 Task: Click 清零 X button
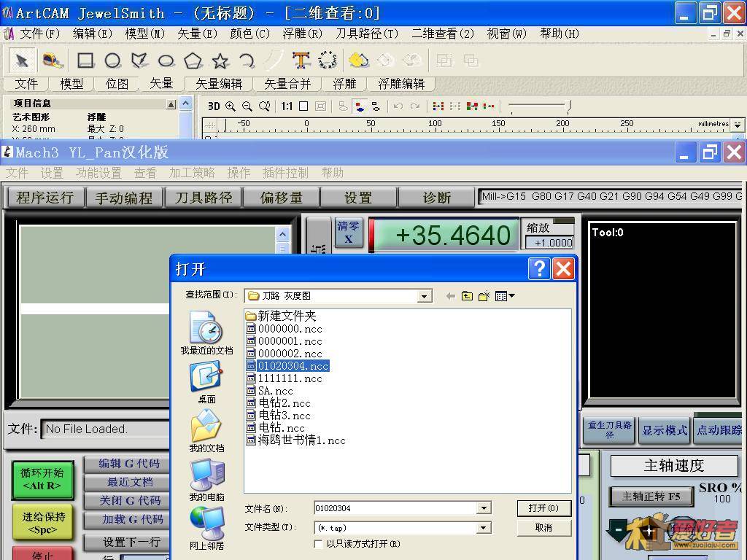click(348, 233)
